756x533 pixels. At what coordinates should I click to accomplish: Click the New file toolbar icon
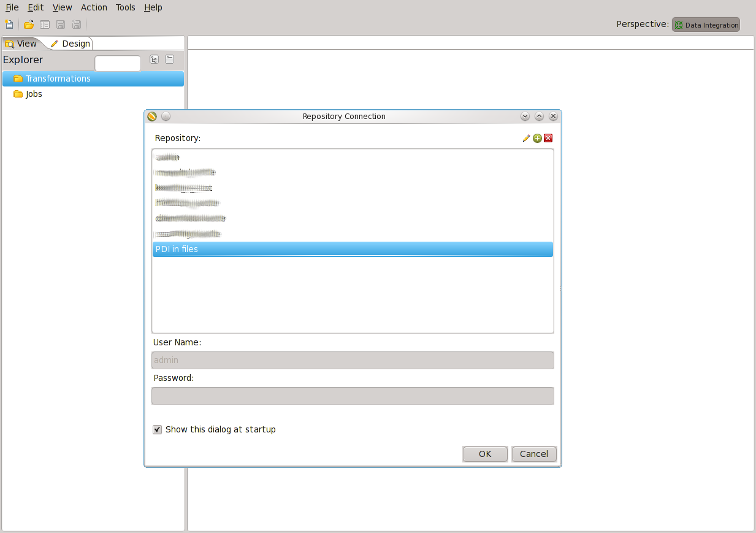(x=9, y=25)
